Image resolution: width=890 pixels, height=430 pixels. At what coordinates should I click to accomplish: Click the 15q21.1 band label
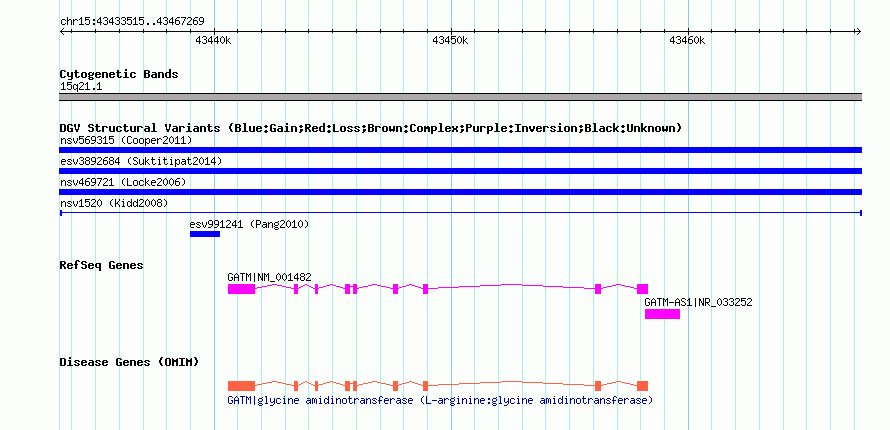point(81,87)
